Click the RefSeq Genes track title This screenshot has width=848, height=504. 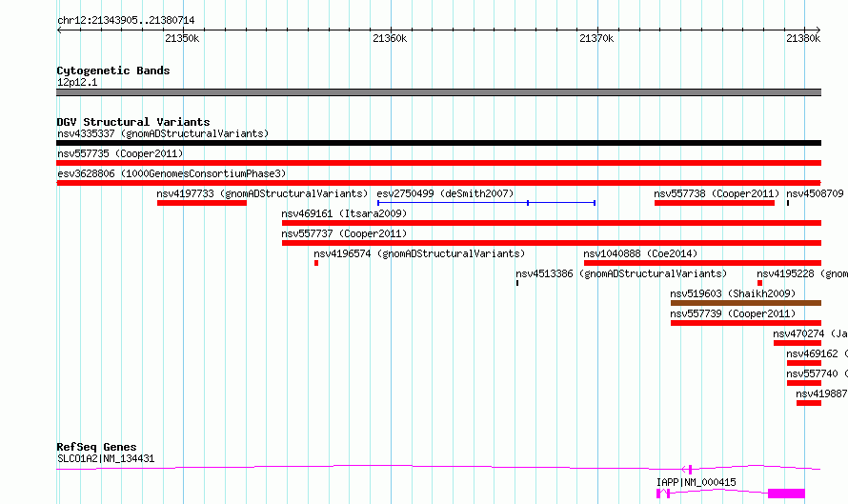[96, 447]
